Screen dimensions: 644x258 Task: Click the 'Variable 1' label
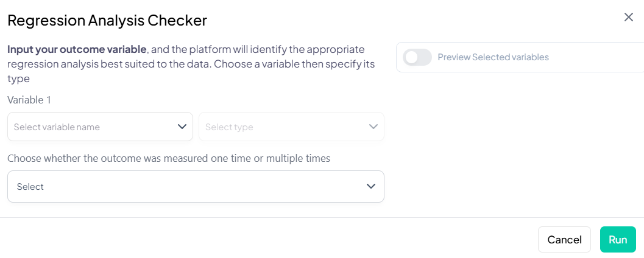(29, 99)
